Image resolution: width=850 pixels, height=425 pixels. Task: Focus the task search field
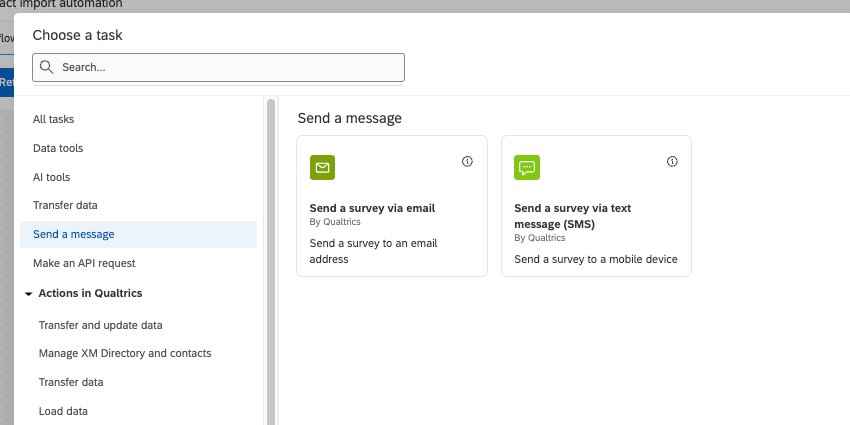230,67
